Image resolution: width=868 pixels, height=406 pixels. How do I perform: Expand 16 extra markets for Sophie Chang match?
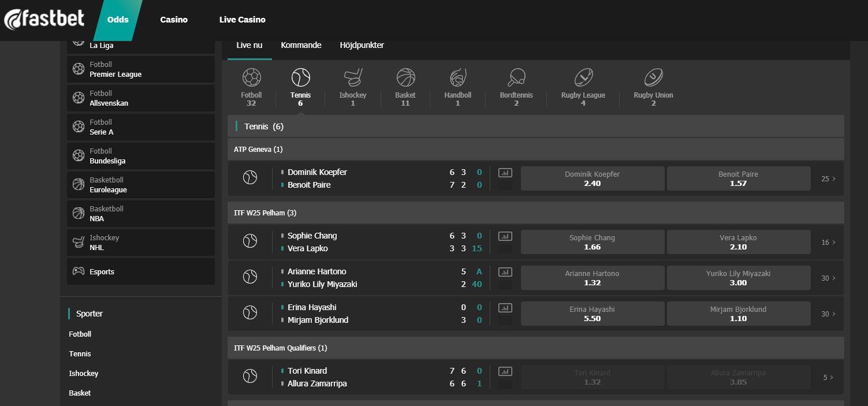(828, 242)
